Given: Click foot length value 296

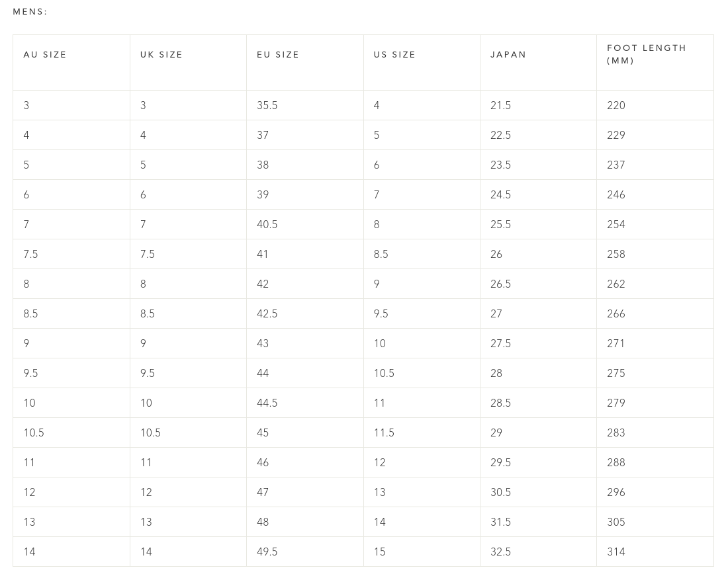Looking at the screenshot, I should [x=616, y=492].
